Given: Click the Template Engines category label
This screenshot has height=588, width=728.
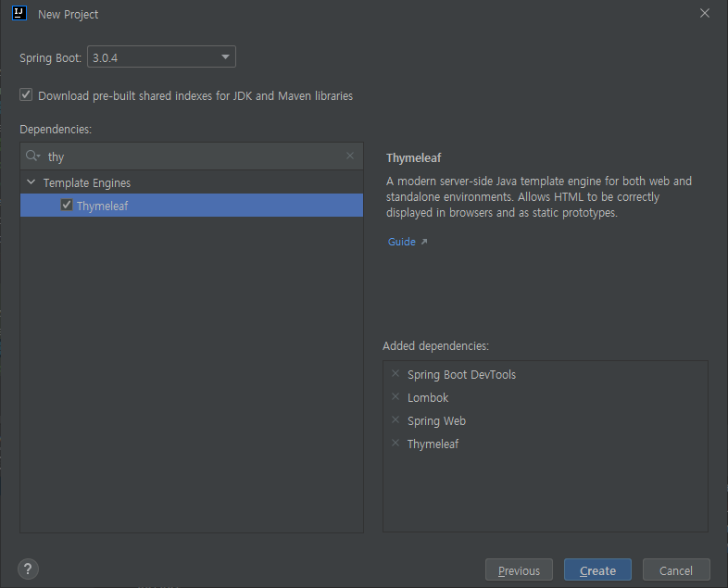Looking at the screenshot, I should point(87,182).
